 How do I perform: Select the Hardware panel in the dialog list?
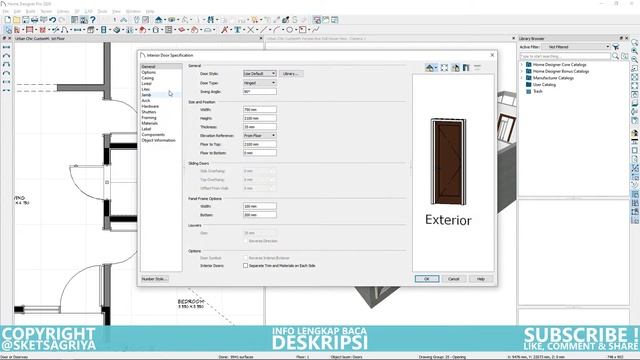150,106
